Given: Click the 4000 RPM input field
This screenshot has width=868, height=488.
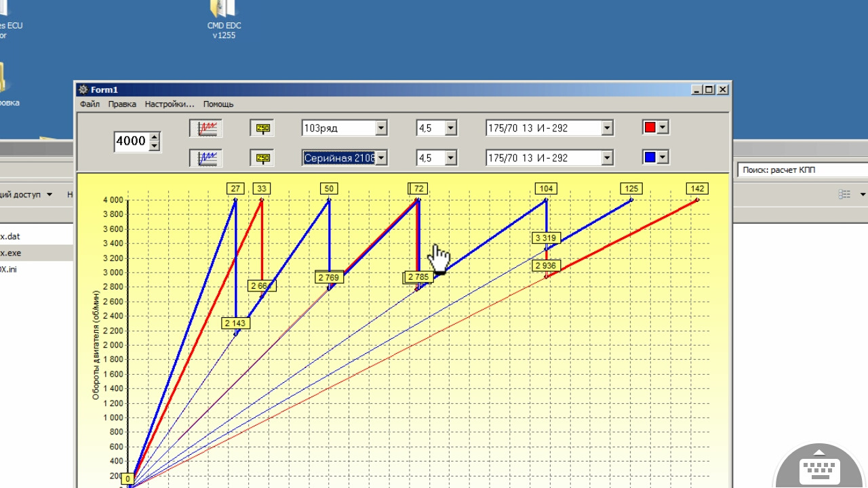Looking at the screenshot, I should coord(131,141).
